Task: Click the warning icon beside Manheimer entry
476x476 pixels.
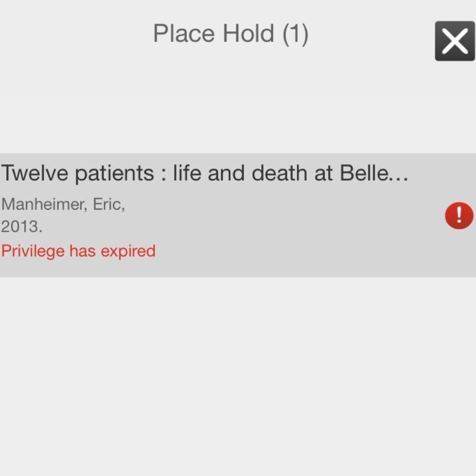Action: pyautogui.click(x=459, y=216)
